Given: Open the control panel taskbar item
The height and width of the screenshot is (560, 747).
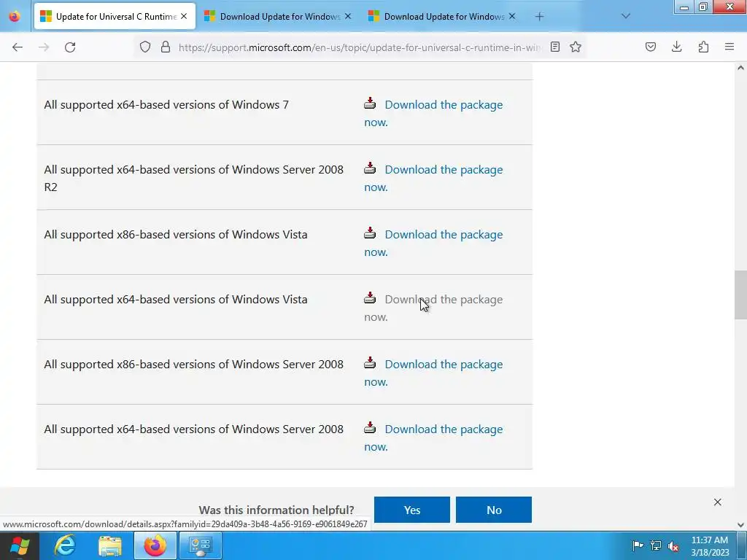Looking at the screenshot, I should (200, 545).
